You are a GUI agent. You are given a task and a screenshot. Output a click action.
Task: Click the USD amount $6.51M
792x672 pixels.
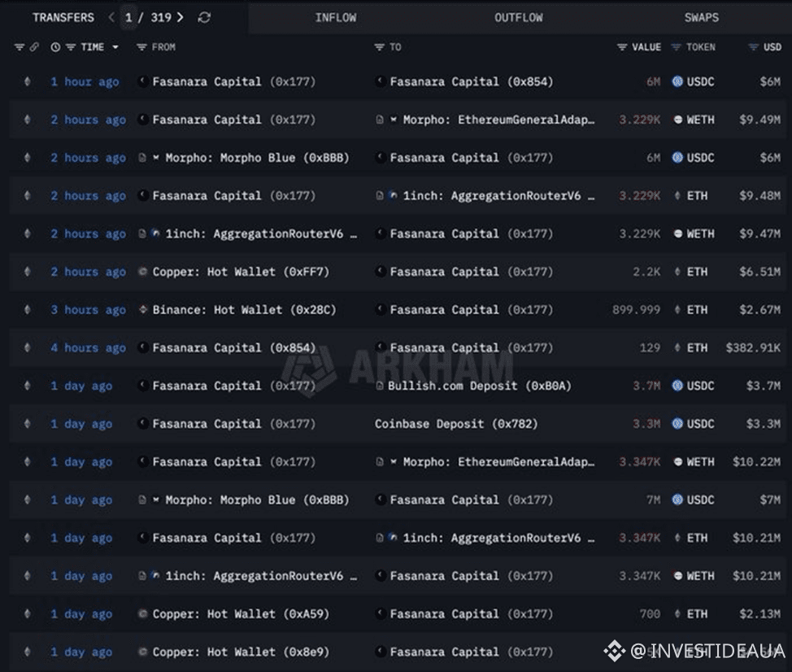click(759, 272)
